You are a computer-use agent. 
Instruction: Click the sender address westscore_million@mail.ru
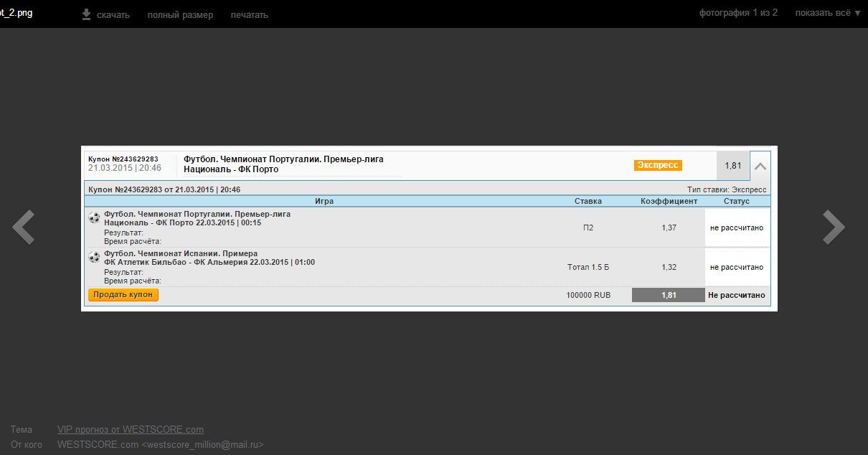point(203,445)
